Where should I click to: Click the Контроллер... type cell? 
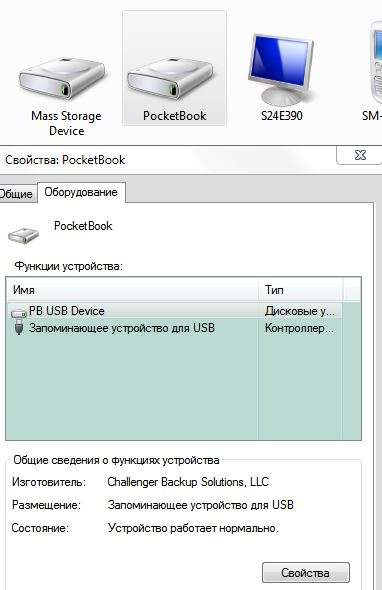pyautogui.click(x=299, y=328)
